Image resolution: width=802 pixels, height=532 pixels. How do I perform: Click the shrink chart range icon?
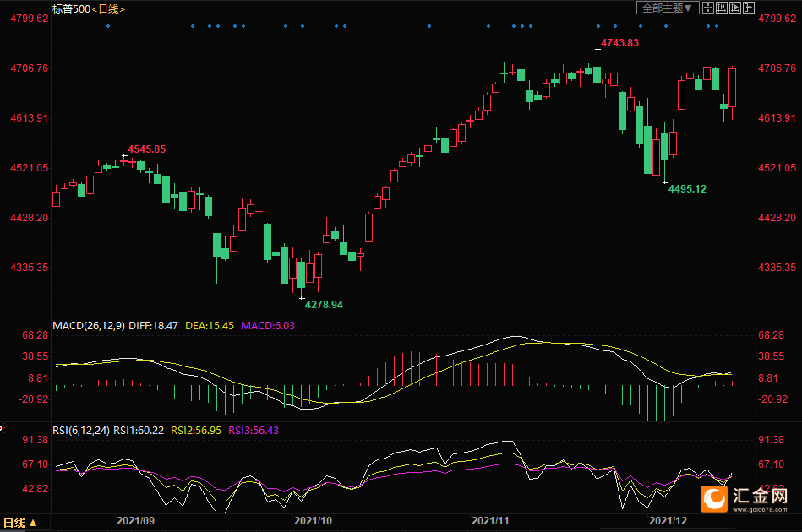coord(722,8)
